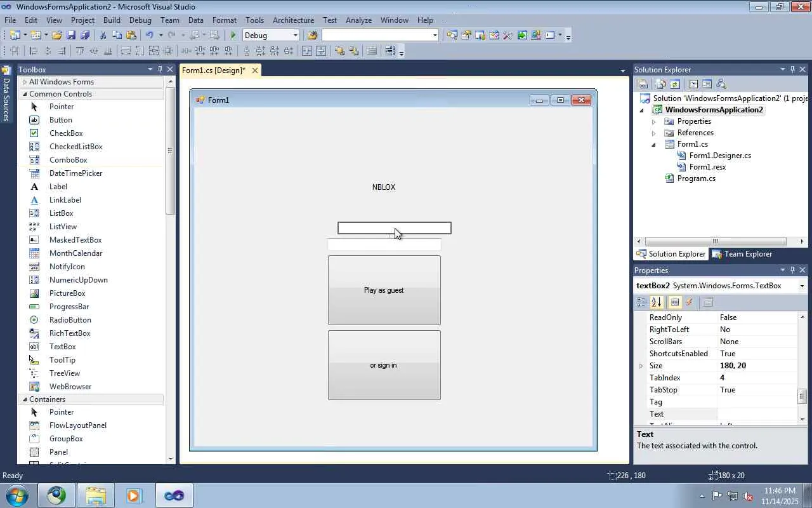
Task: Toggle the Properties view button in Properties panel
Action: pos(675,302)
